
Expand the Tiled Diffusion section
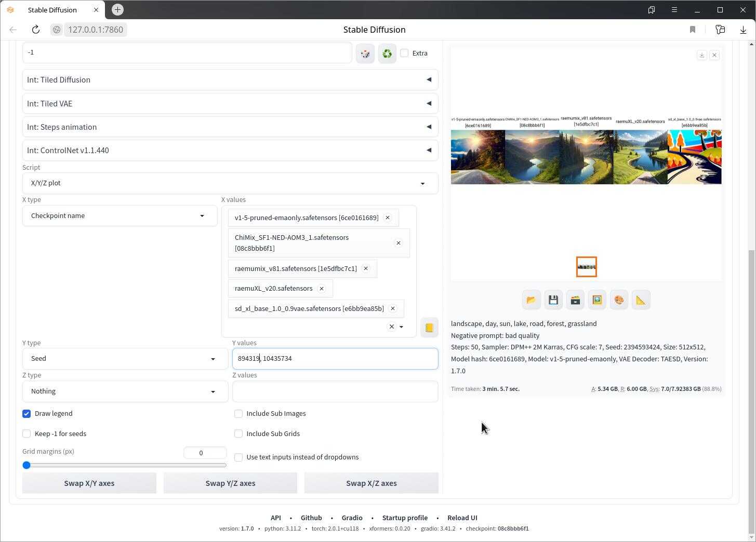230,79
